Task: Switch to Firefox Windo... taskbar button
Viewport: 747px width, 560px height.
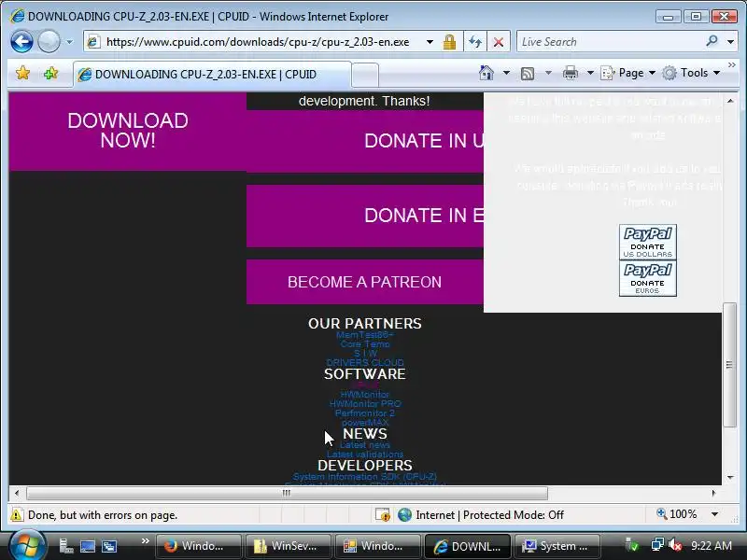Action: (198, 546)
